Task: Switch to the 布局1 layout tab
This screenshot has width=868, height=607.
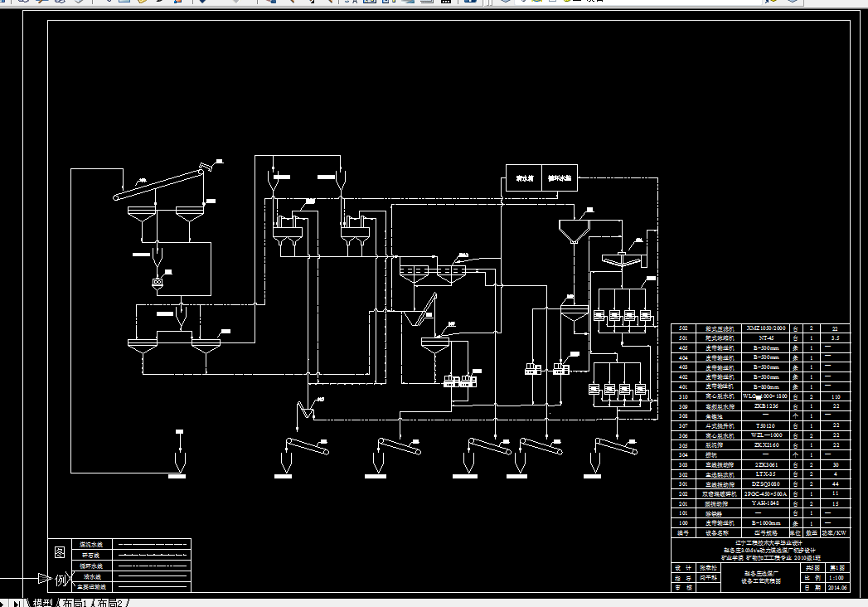Action: pos(75,603)
